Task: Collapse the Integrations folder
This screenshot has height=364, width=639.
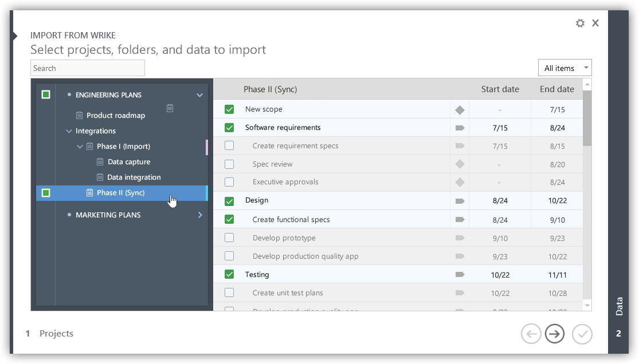Action: 69,131
